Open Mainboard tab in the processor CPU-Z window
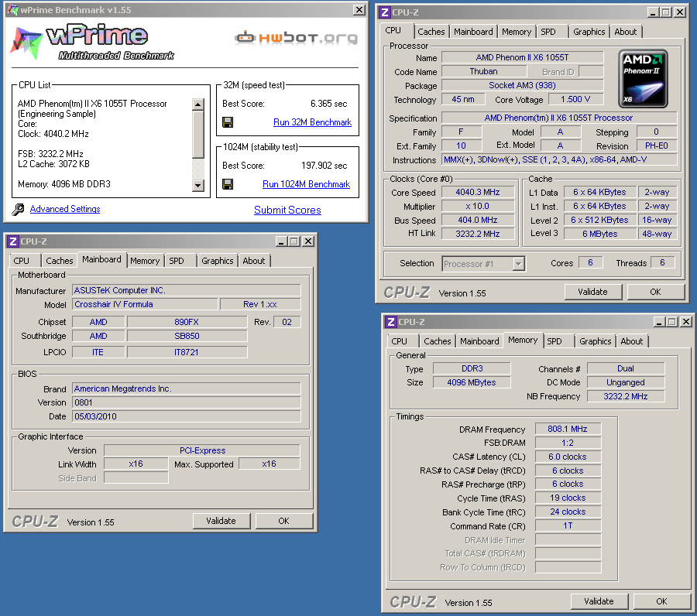The height and width of the screenshot is (616, 697). tap(473, 32)
